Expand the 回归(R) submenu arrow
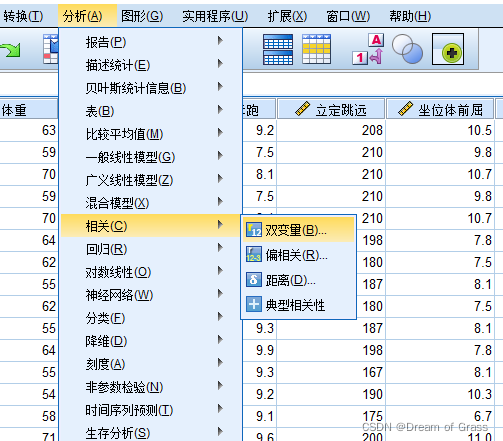503x441 pixels. (220, 247)
